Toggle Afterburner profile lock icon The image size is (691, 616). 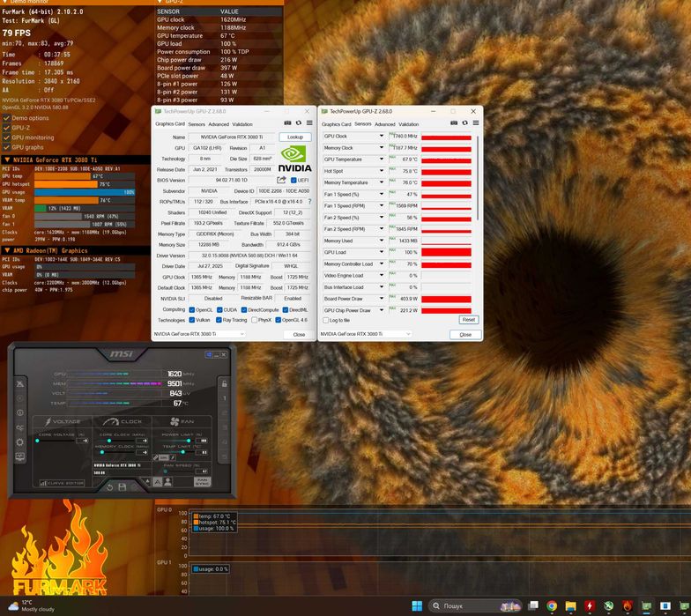pos(224,384)
